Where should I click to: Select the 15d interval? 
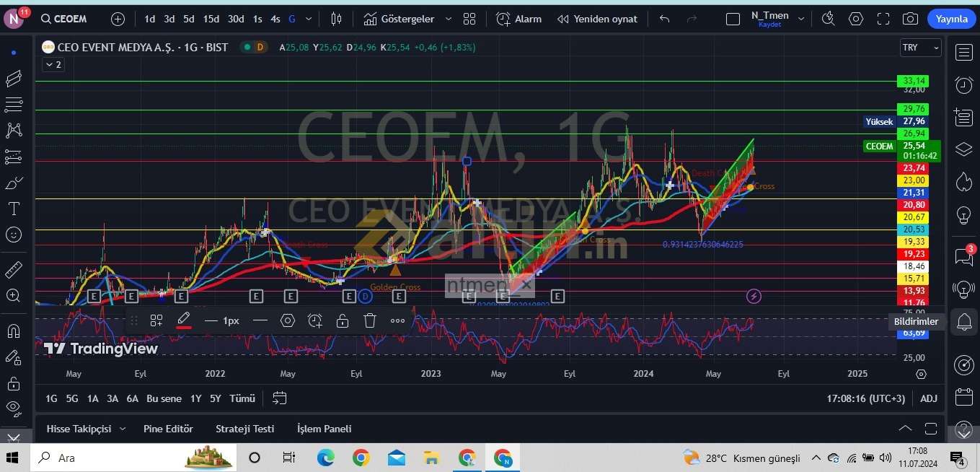pyautogui.click(x=211, y=19)
